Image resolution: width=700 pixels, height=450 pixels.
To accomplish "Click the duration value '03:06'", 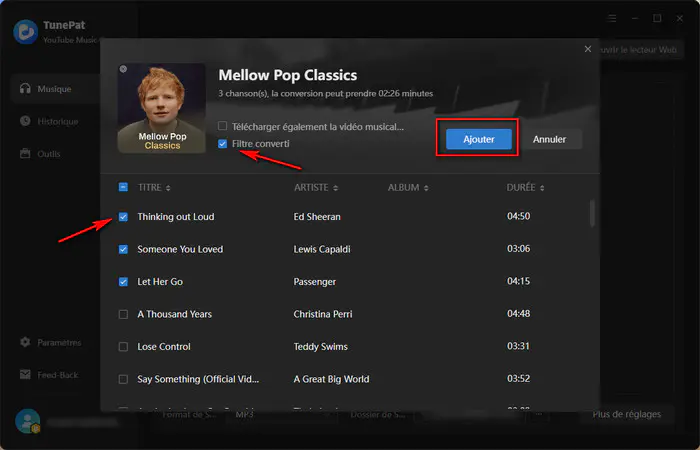I will tap(518, 249).
